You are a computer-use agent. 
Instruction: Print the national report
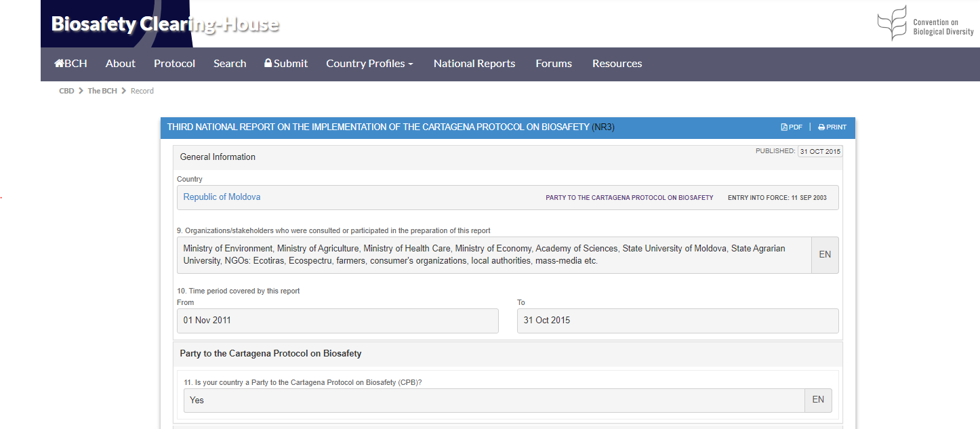coord(832,127)
